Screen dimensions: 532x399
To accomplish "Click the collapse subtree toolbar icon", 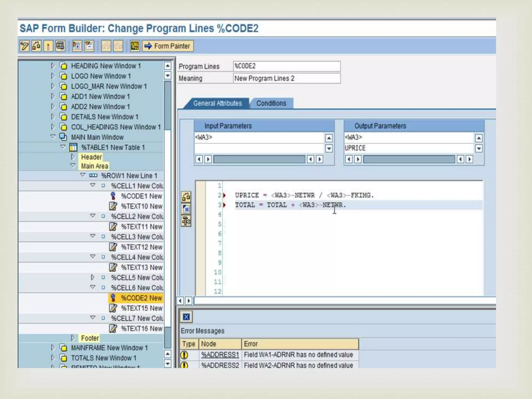I will click(x=89, y=46).
